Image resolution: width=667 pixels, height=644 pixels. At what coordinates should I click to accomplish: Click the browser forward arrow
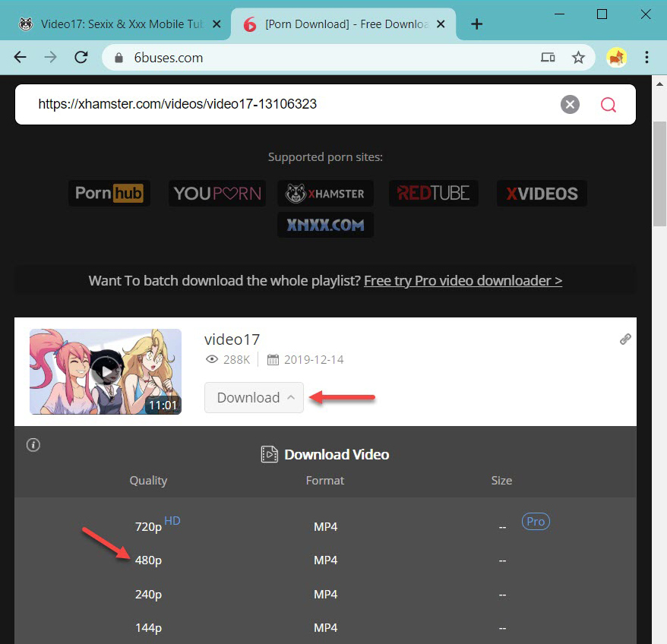(51, 57)
